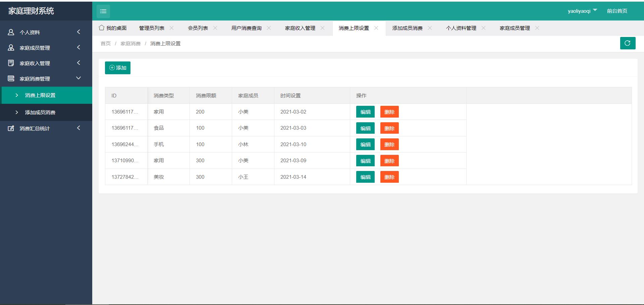The width and height of the screenshot is (644, 305).
Task: Edit the 2021-03-09 家用 row
Action: tap(365, 161)
